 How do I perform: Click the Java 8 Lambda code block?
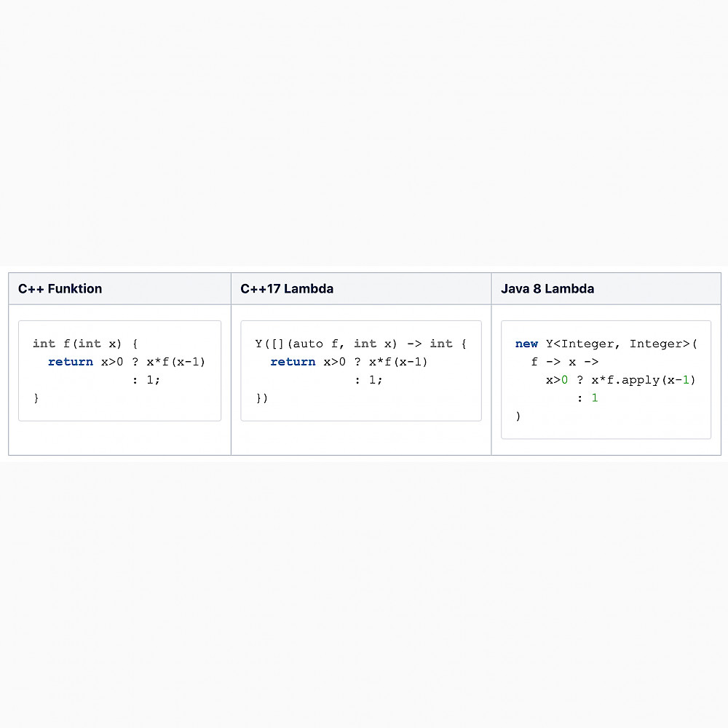(x=606, y=380)
